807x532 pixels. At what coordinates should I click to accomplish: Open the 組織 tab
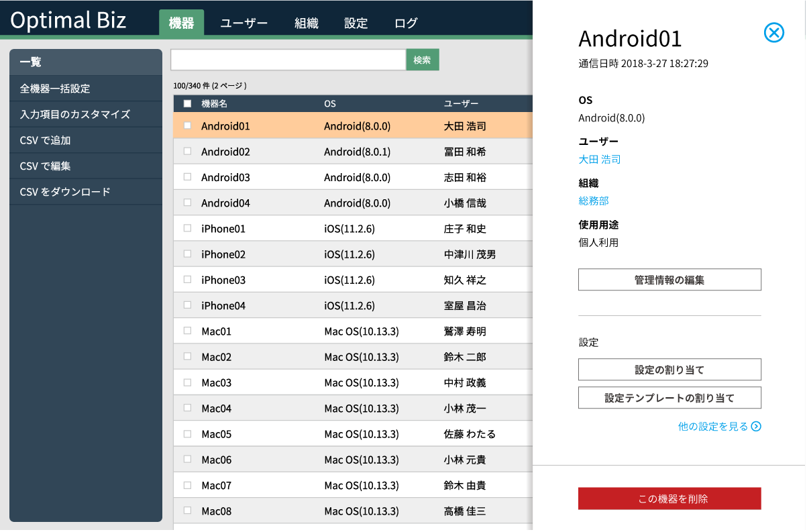307,23
